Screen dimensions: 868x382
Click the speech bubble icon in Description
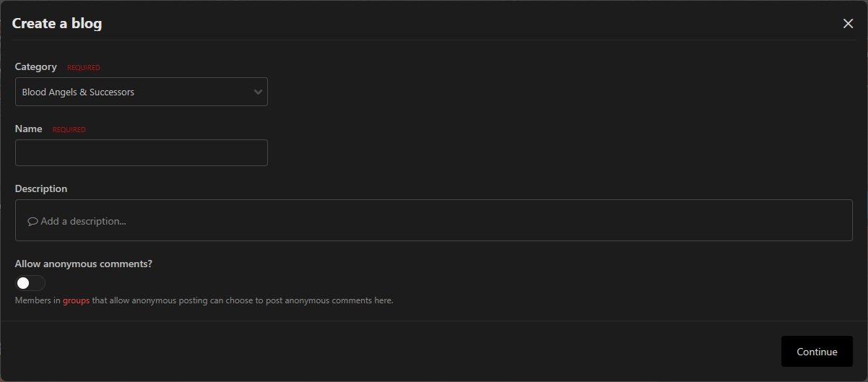(x=32, y=222)
